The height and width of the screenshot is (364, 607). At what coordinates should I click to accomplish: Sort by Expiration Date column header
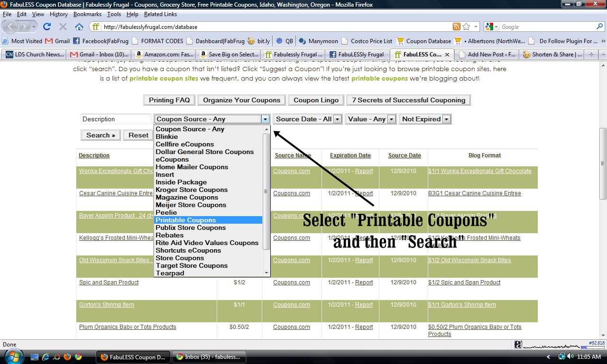click(350, 155)
